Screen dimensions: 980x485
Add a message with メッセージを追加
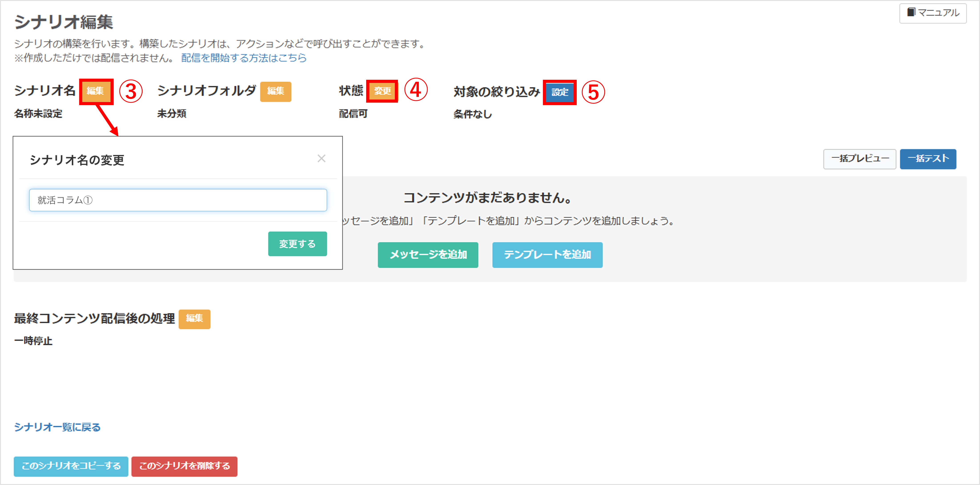pos(428,255)
